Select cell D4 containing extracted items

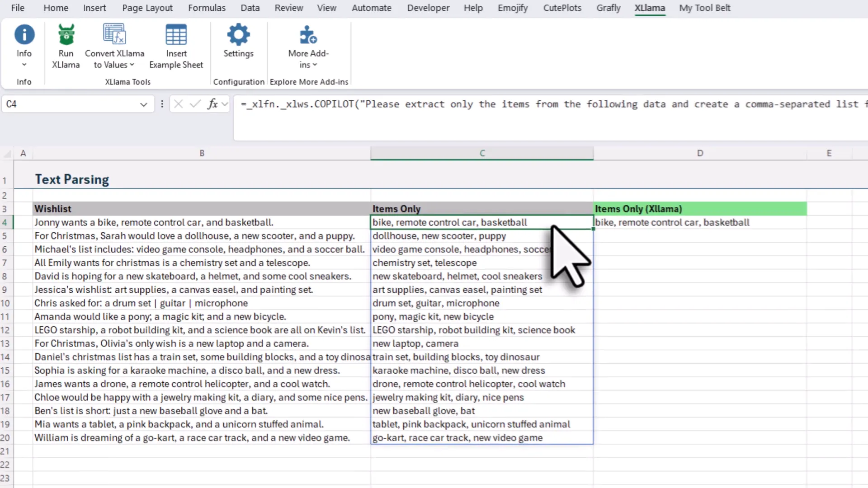click(700, 222)
